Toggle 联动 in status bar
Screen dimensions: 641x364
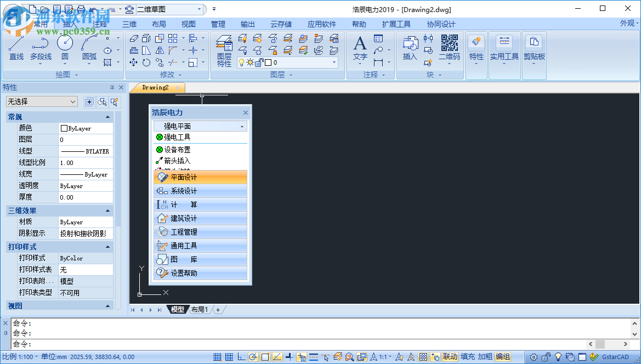click(450, 357)
